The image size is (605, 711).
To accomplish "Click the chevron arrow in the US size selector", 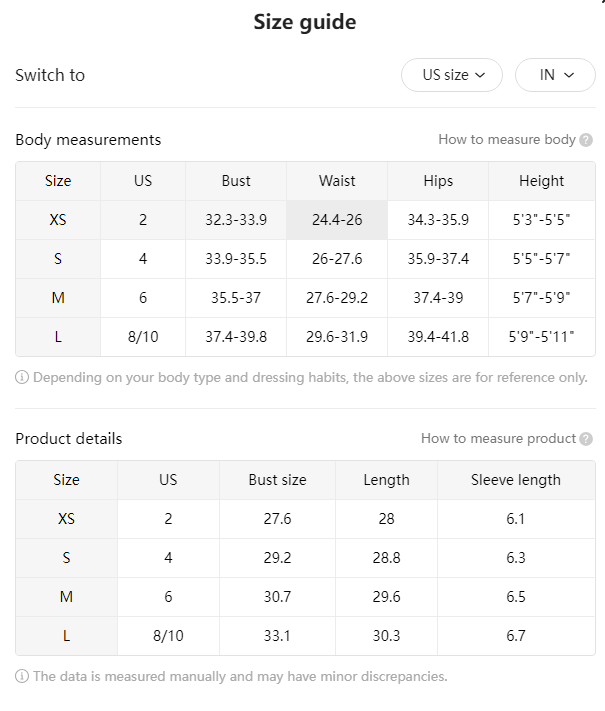I will click(480, 75).
